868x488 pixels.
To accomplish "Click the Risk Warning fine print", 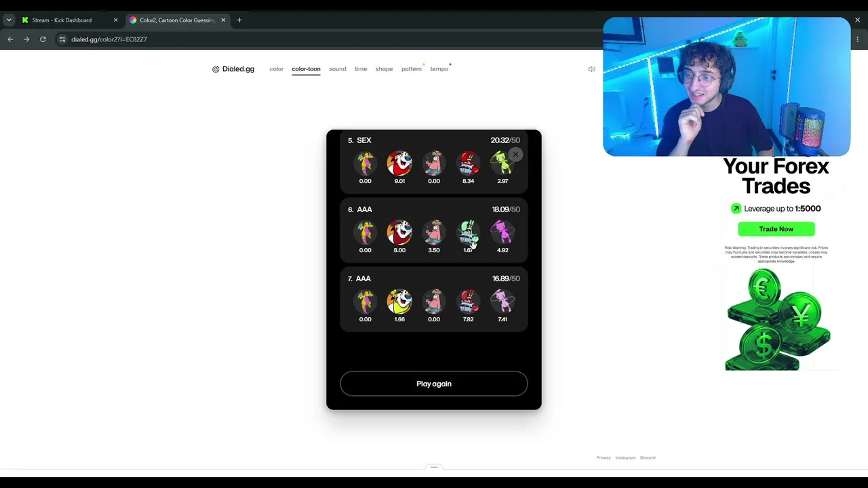I will click(x=776, y=254).
